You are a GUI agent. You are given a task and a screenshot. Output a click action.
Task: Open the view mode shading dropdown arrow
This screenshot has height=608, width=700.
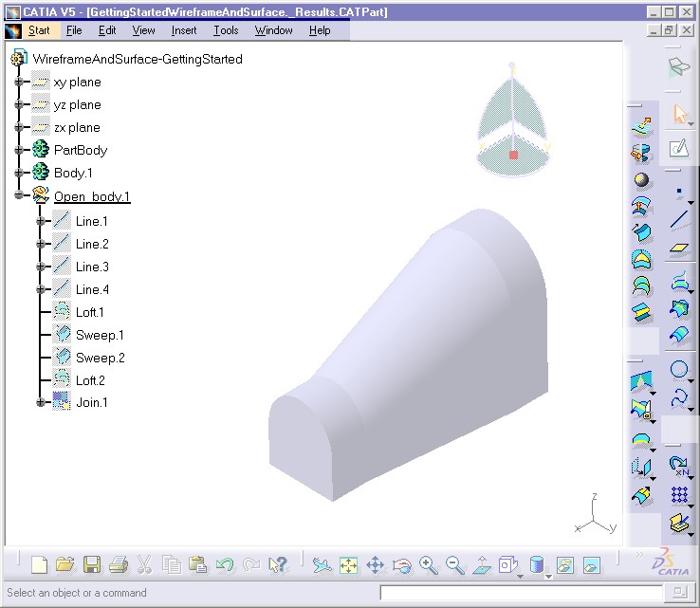[549, 574]
